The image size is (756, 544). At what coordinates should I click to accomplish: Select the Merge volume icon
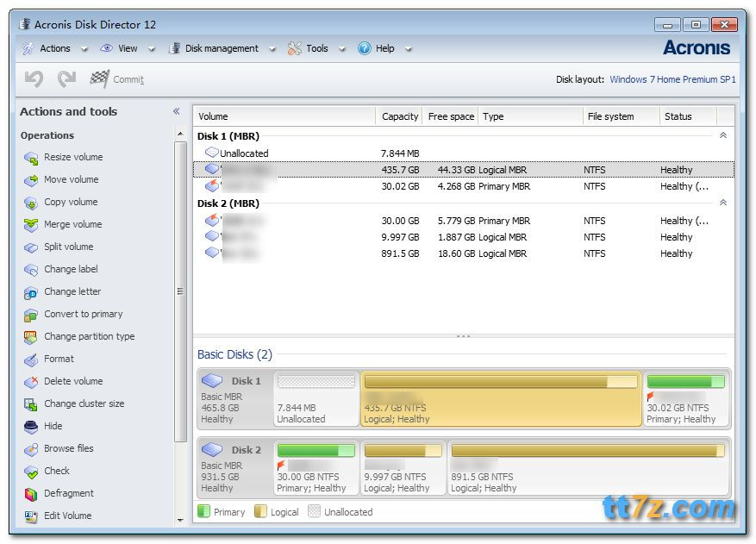pos(31,225)
